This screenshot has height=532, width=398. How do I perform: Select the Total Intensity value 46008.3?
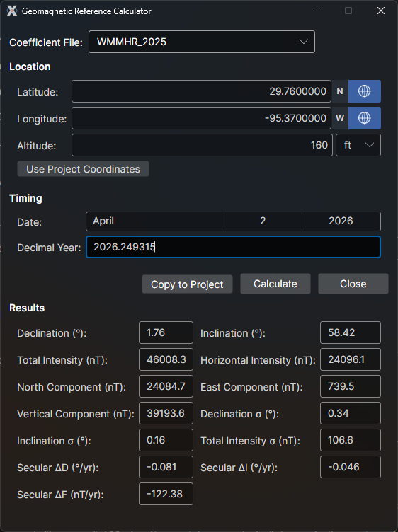[x=166, y=359]
